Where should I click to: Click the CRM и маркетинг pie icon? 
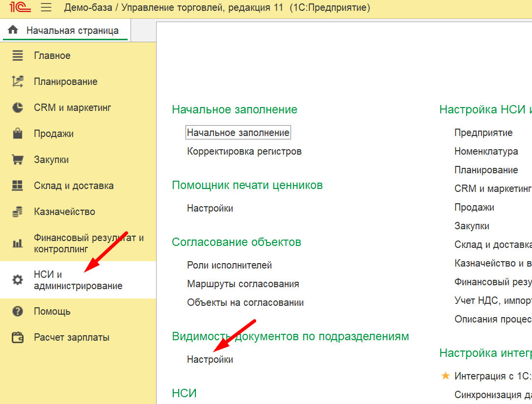(x=18, y=108)
